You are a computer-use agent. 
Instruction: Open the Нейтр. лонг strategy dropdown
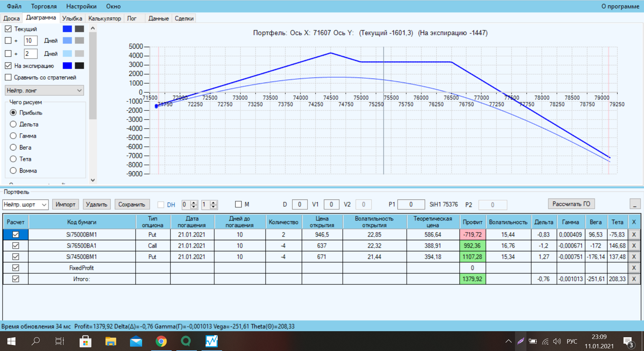(44, 90)
